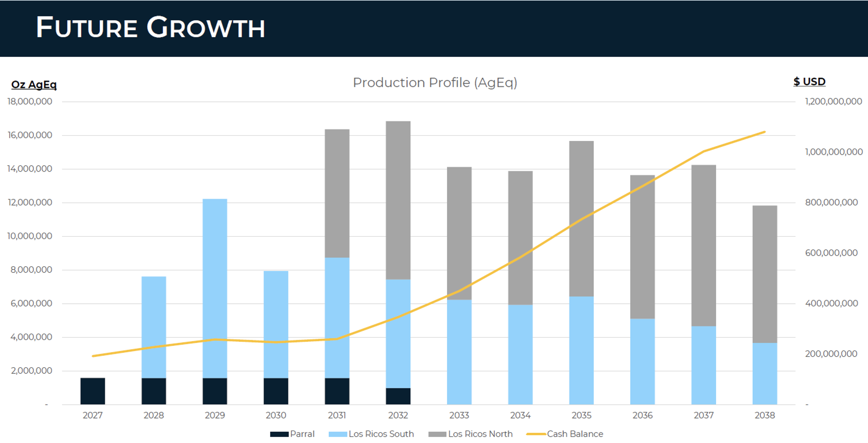
Task: Click the Cash Balance line endpoint at 2038
Action: [764, 132]
